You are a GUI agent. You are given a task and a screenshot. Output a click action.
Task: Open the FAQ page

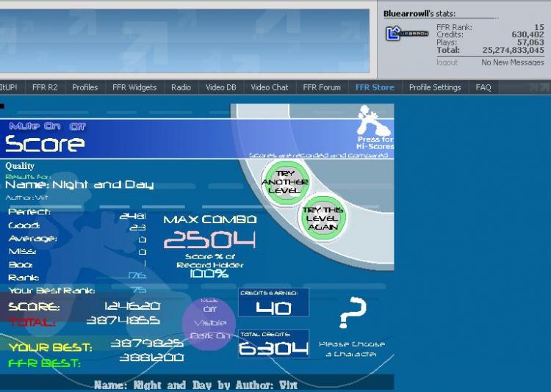click(483, 87)
